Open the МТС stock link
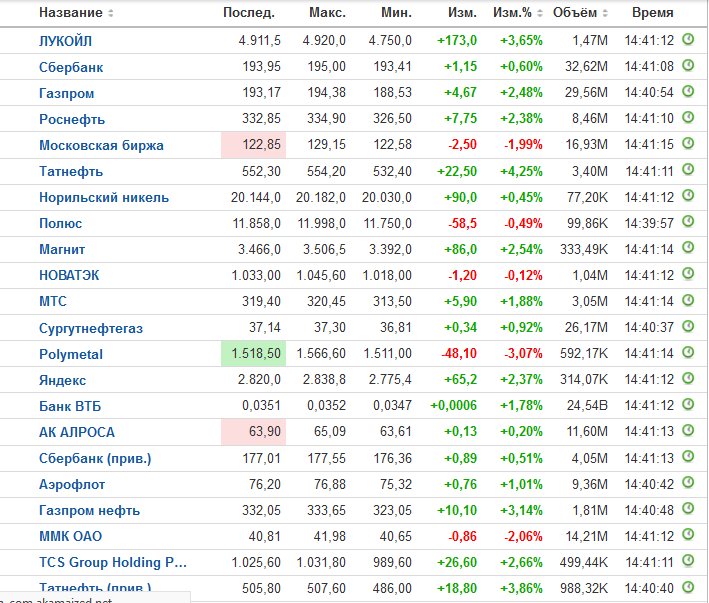Image resolution: width=709 pixels, height=603 pixels. click(52, 302)
